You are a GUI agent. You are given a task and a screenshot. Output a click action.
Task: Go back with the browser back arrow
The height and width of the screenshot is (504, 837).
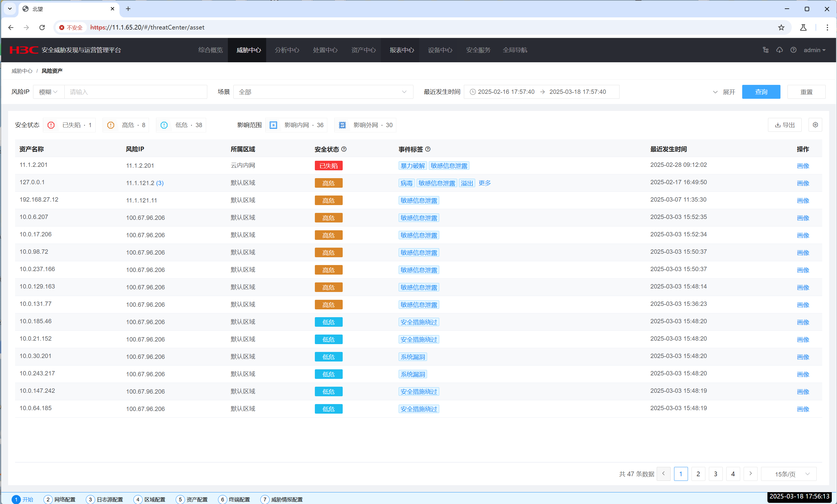coord(11,28)
